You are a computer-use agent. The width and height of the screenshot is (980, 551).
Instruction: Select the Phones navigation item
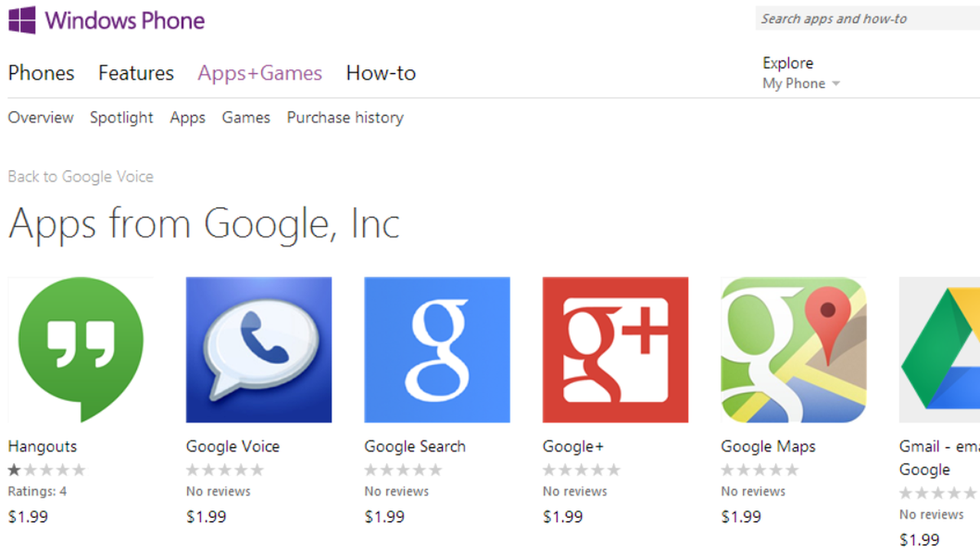tap(41, 73)
